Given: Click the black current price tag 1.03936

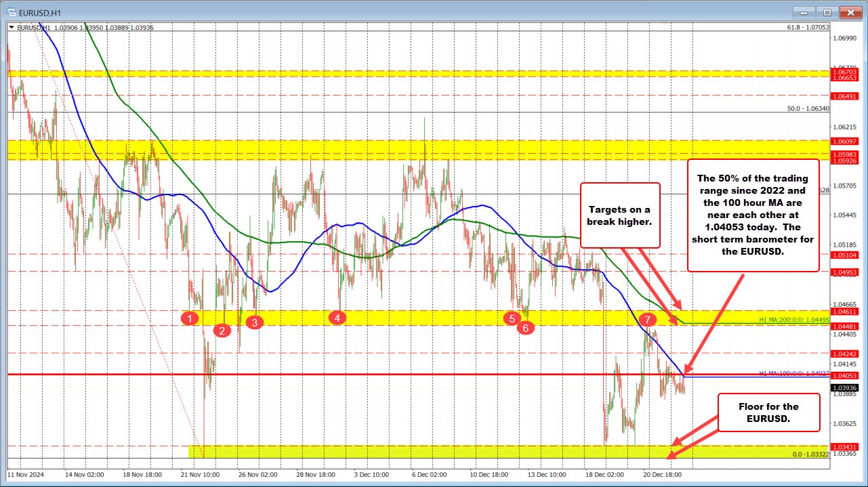Looking at the screenshot, I should point(844,389).
